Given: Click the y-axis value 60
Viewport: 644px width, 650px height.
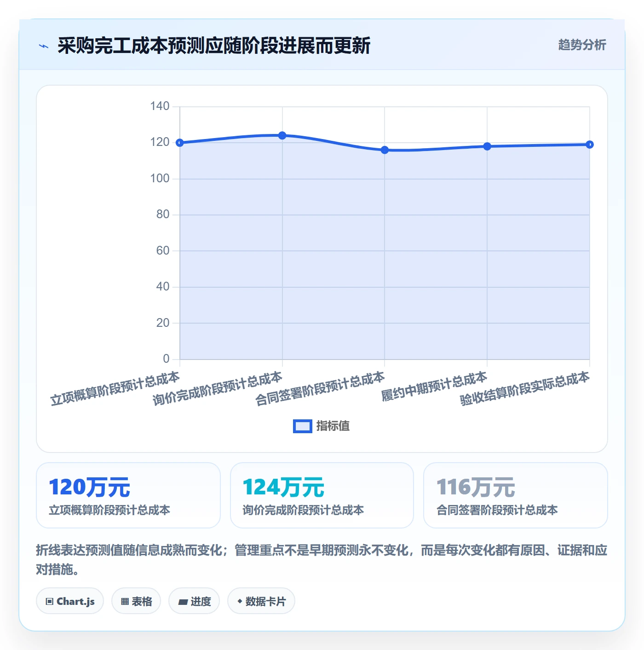Looking at the screenshot, I should (163, 251).
